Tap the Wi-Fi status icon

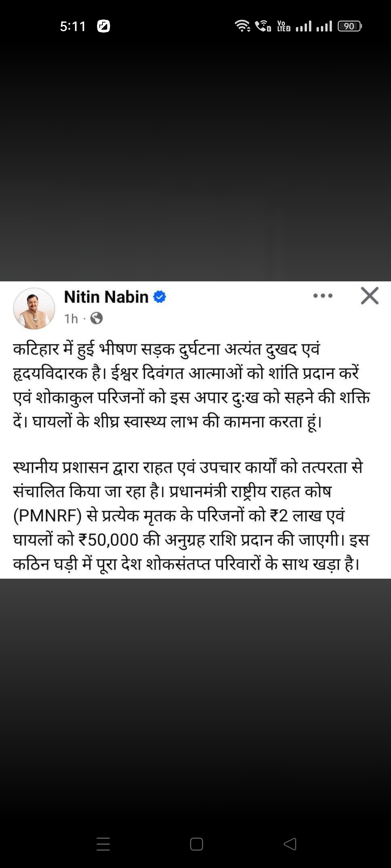coord(243,26)
